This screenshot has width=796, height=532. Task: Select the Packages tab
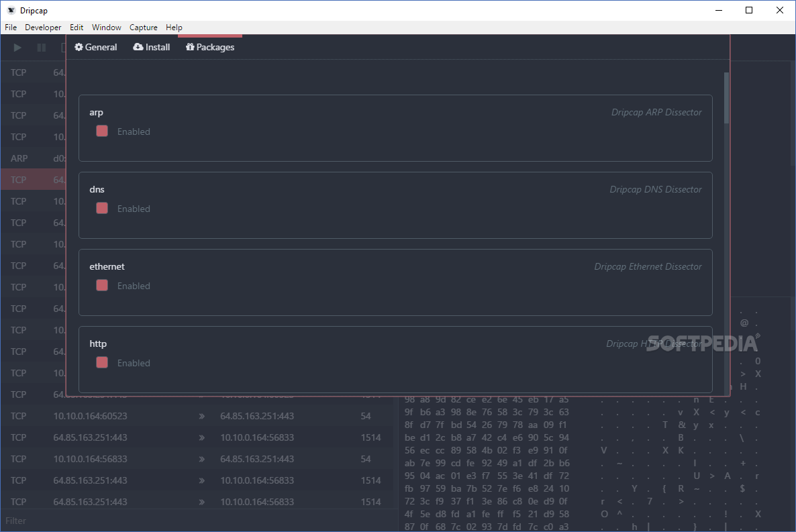(x=210, y=47)
